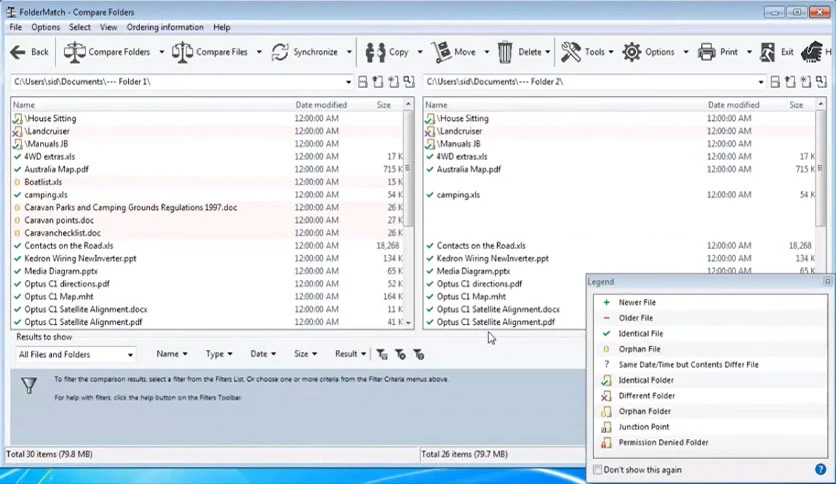
Task: Open the Folder 1 path dropdown
Action: pos(348,82)
